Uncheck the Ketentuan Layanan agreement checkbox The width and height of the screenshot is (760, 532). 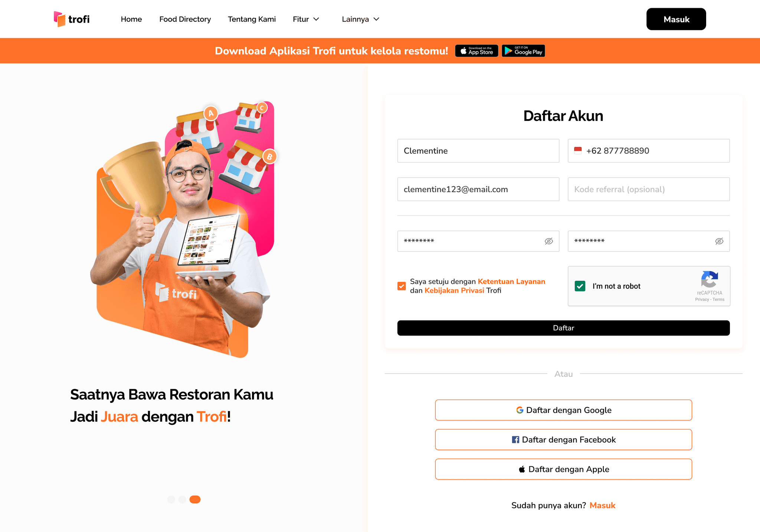point(402,286)
